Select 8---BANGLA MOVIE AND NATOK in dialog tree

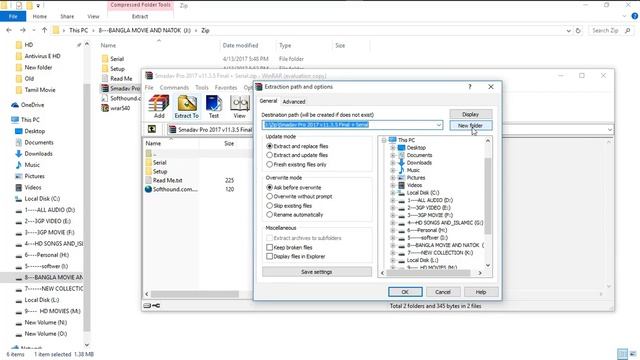pos(445,245)
